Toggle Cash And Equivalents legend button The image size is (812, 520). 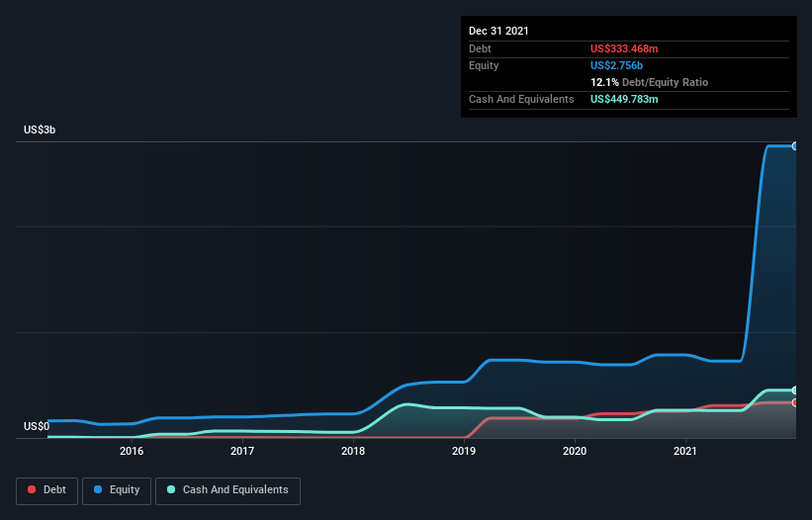coord(227,490)
